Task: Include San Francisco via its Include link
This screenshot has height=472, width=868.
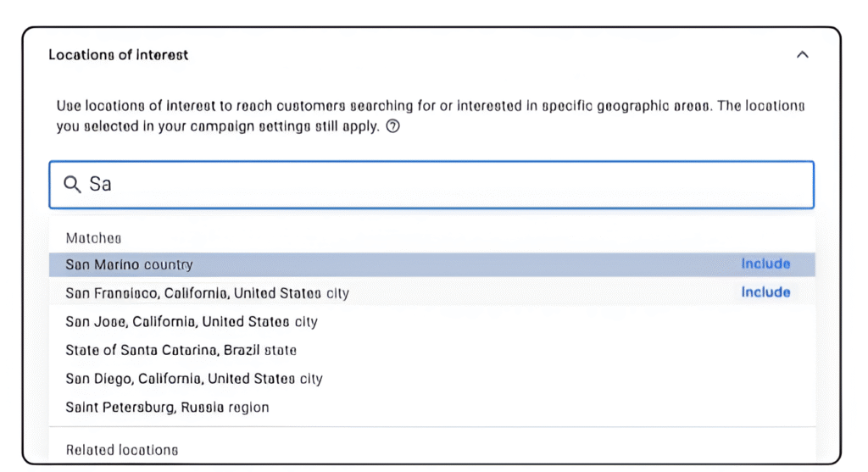Action: [x=765, y=292]
